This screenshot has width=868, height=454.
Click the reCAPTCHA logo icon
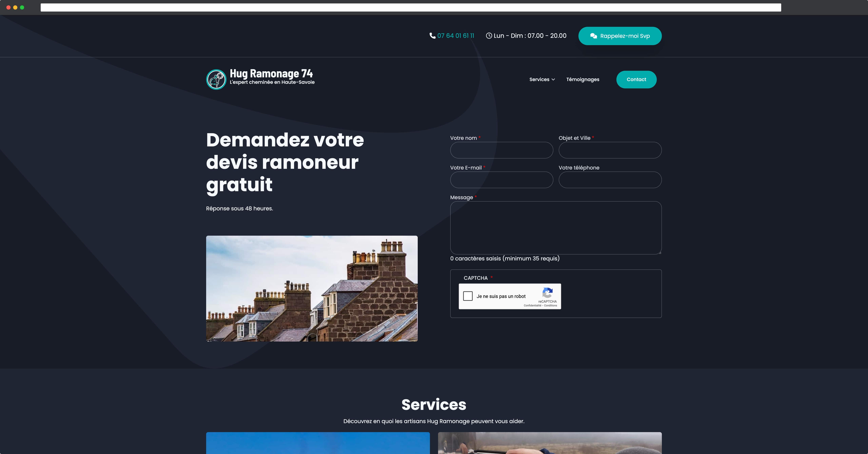pyautogui.click(x=548, y=293)
